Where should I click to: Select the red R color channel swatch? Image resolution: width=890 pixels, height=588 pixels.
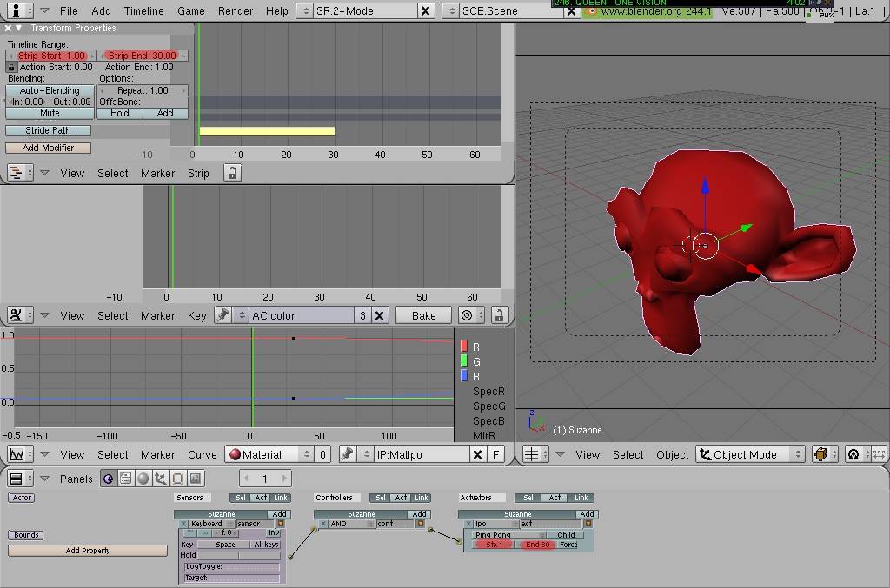click(464, 347)
